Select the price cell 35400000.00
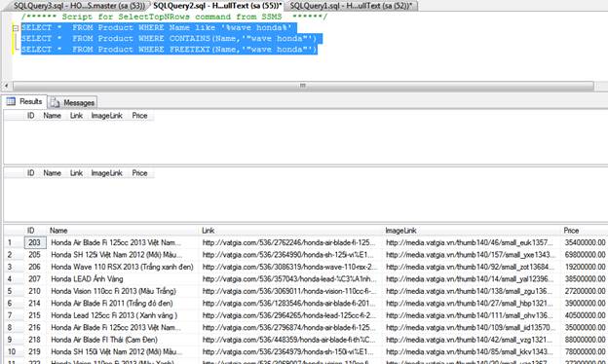The height and width of the screenshot is (364, 608). [585, 242]
